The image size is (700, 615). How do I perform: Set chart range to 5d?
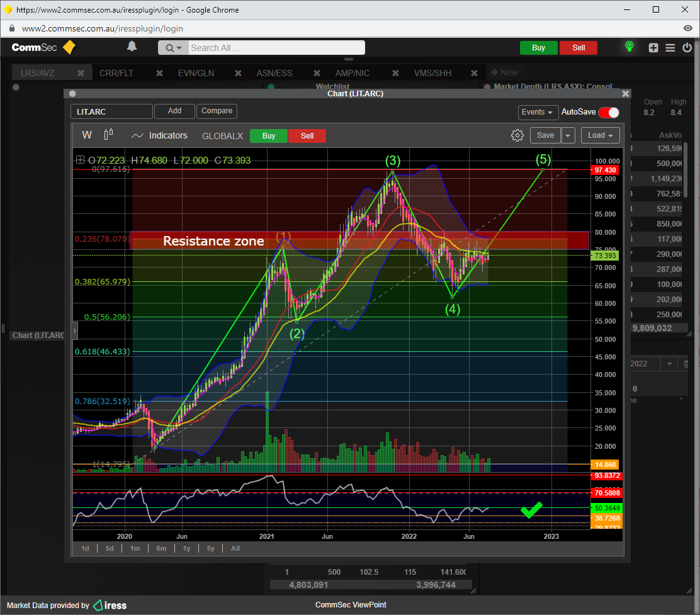coord(110,548)
